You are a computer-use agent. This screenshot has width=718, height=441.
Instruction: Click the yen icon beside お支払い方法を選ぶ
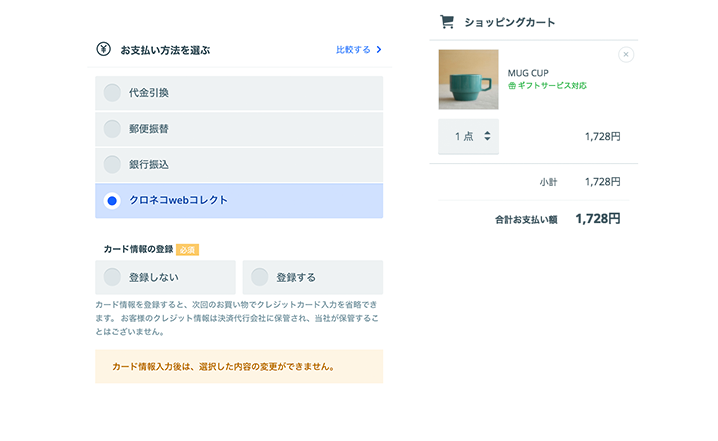[x=103, y=49]
